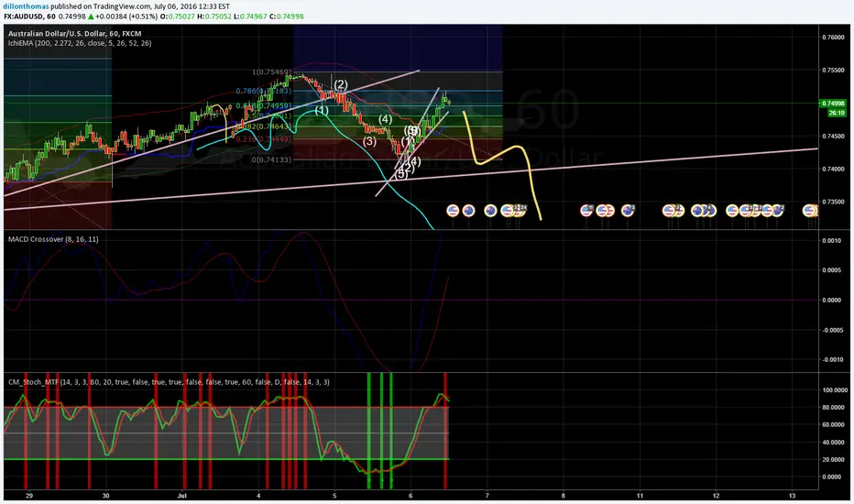Viewport: 854px width, 504px height.
Task: Click the Jul date label on time axis
Action: 182,495
